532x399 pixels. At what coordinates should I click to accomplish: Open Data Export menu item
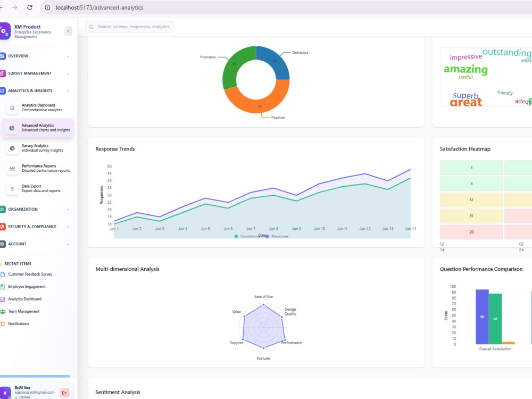pos(37,189)
